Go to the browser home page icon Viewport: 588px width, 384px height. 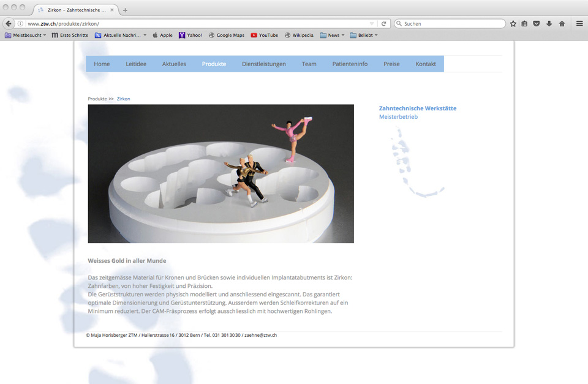tap(562, 24)
